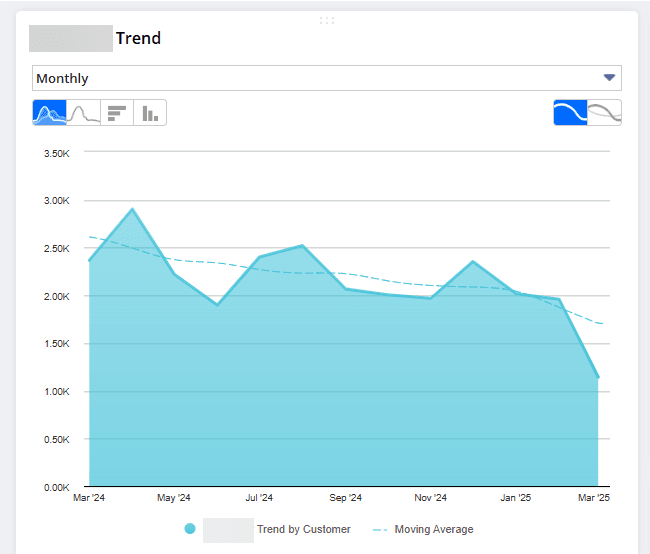Enable the smooth single-curve toggle

pyautogui.click(x=570, y=112)
